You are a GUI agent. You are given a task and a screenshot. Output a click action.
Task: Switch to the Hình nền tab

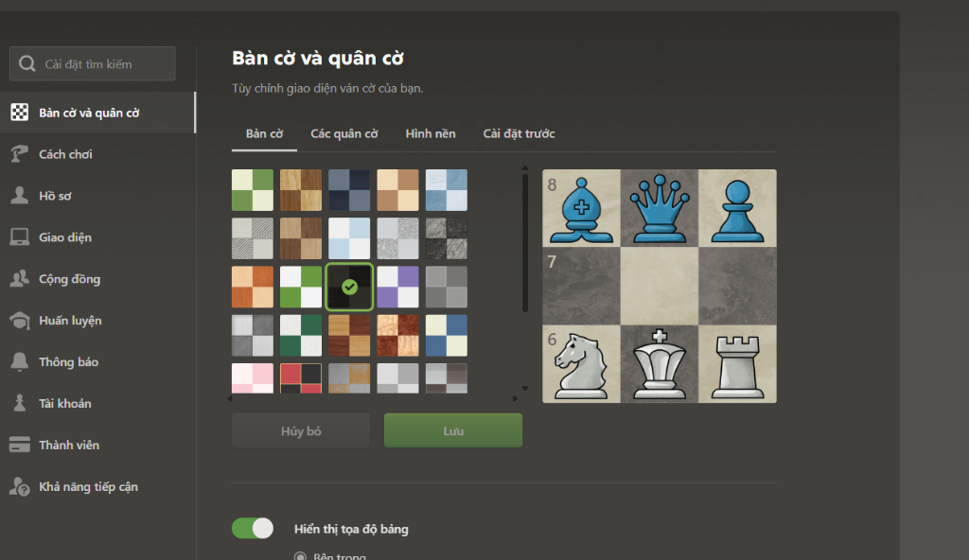coord(431,133)
